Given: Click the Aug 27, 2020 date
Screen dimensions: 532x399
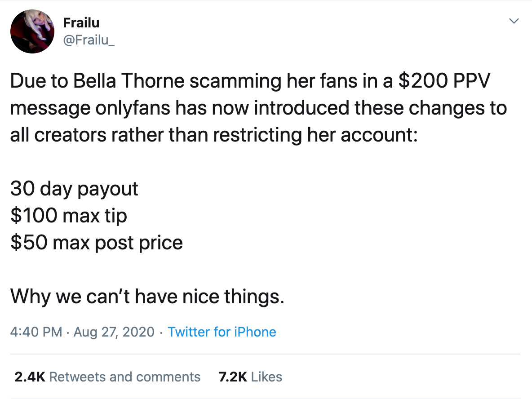Looking at the screenshot, I should click(x=114, y=332).
